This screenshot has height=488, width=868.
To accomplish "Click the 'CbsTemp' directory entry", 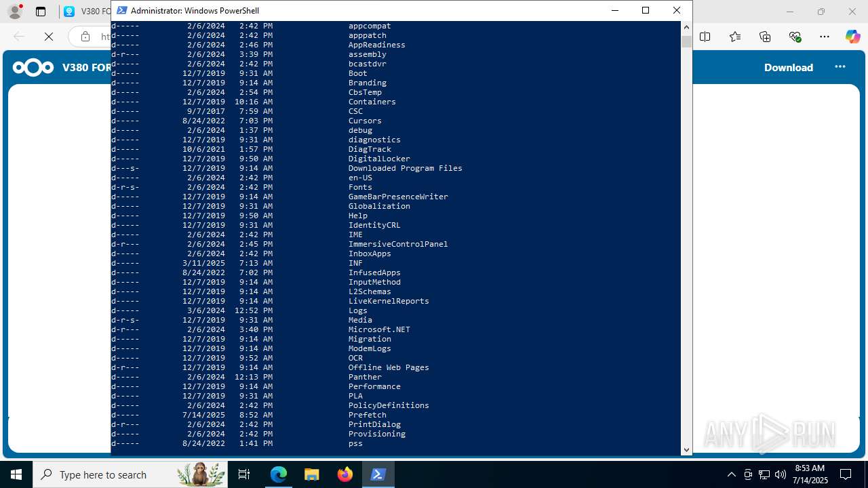I will [365, 92].
